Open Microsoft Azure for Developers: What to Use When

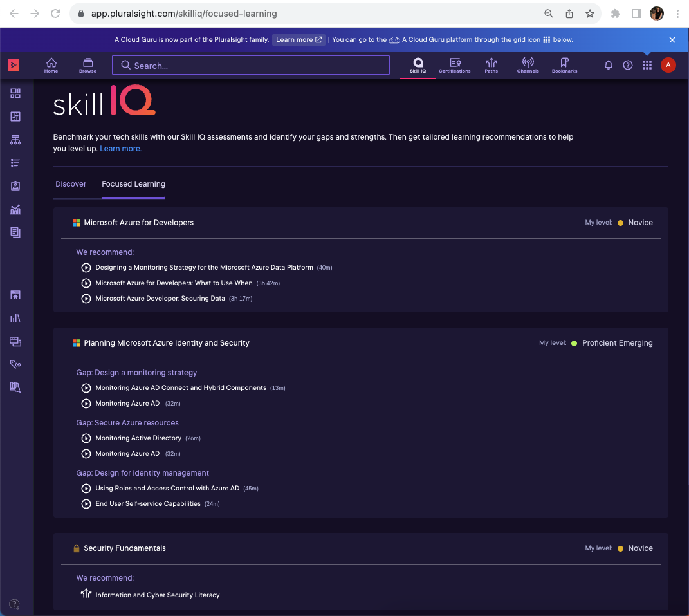(x=174, y=283)
